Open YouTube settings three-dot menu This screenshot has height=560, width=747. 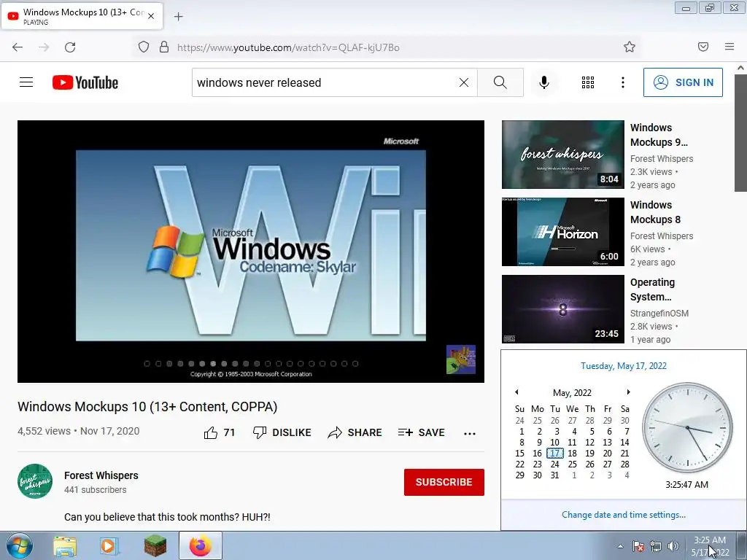click(x=623, y=82)
